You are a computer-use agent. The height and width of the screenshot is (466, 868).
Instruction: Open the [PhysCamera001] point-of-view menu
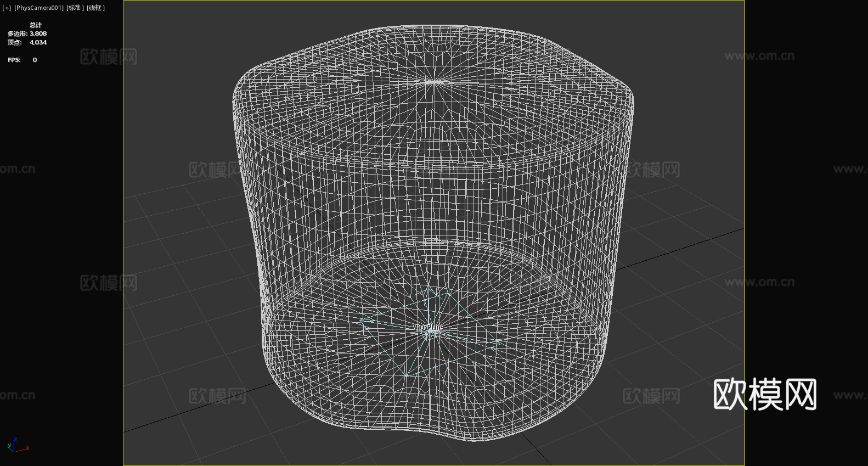(39, 8)
